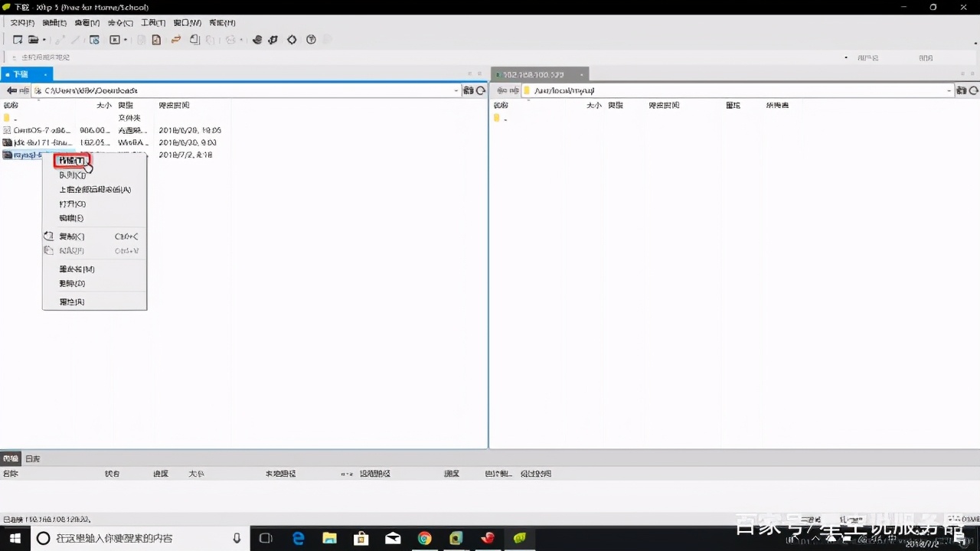Open the Window (W) menu

[188, 23]
